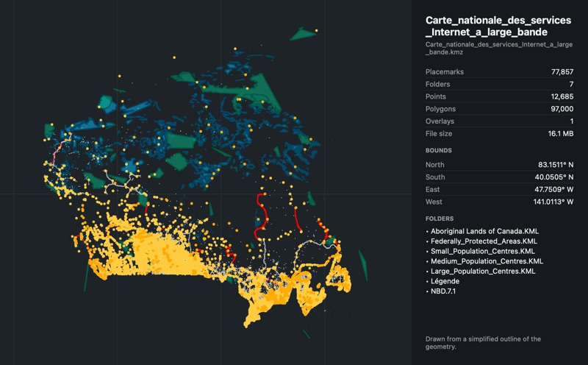Select the 141.0113° W value
588x365 pixels.
pos(553,202)
